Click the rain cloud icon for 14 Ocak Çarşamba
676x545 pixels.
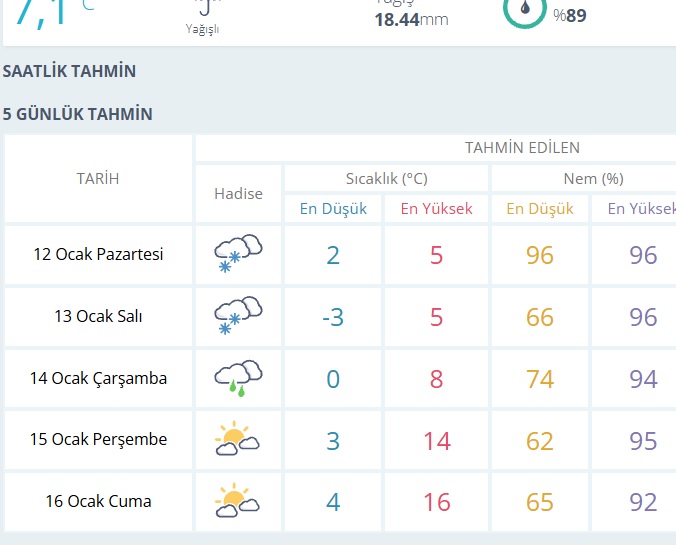238,378
